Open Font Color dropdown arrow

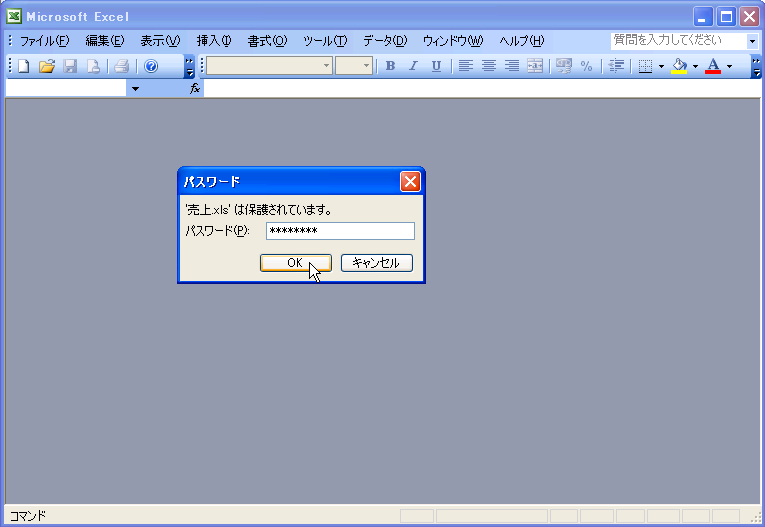click(729, 66)
